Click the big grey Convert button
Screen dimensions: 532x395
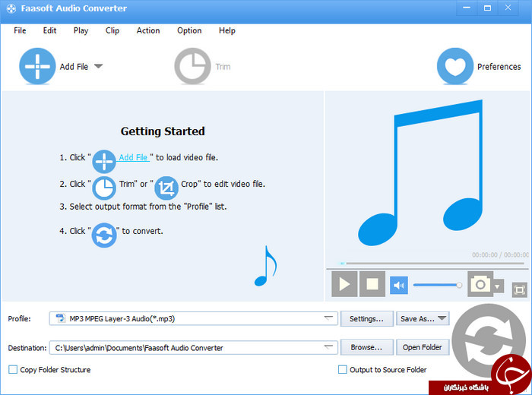click(489, 341)
